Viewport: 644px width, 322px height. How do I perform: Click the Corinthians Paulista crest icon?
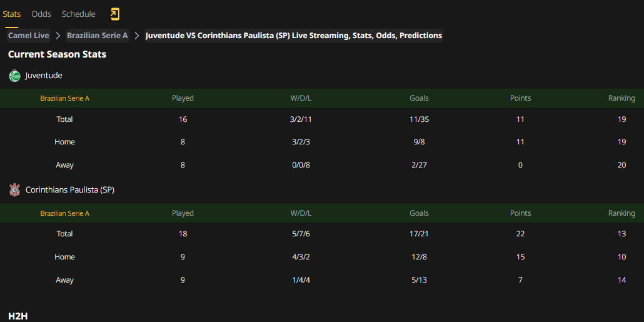click(x=15, y=189)
